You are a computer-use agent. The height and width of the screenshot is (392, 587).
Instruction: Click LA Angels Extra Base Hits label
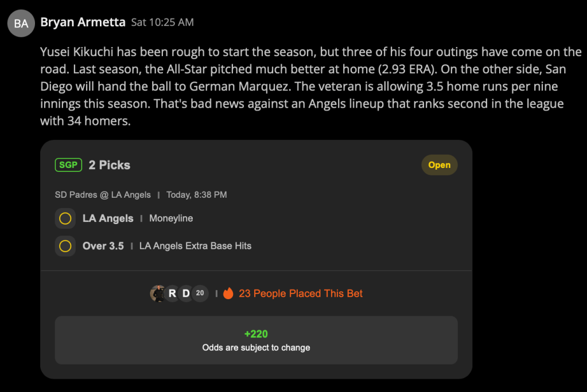click(x=196, y=246)
